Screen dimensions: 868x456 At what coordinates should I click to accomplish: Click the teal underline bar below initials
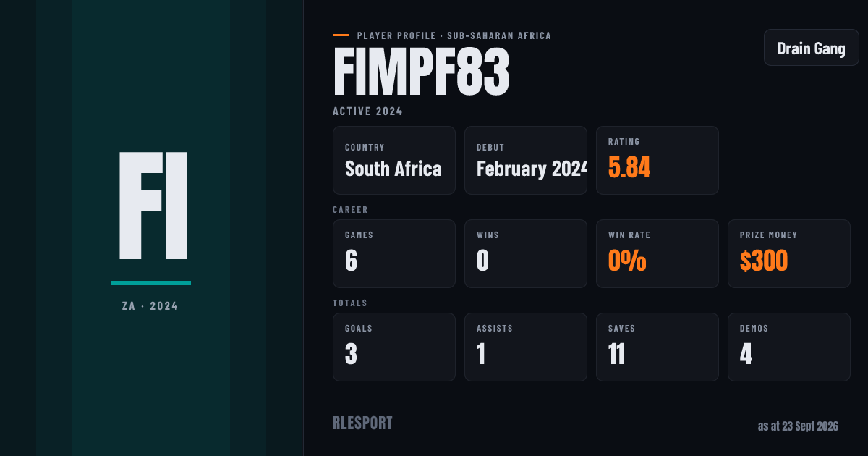tap(151, 283)
